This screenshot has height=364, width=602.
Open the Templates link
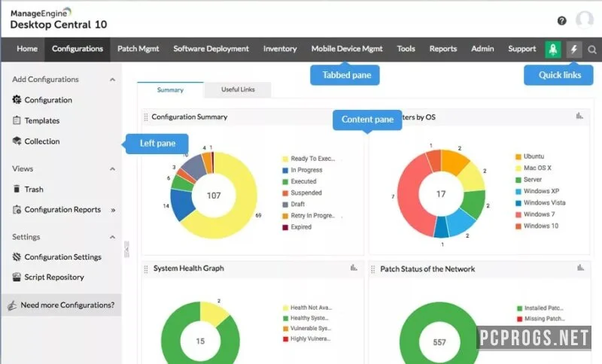click(42, 121)
